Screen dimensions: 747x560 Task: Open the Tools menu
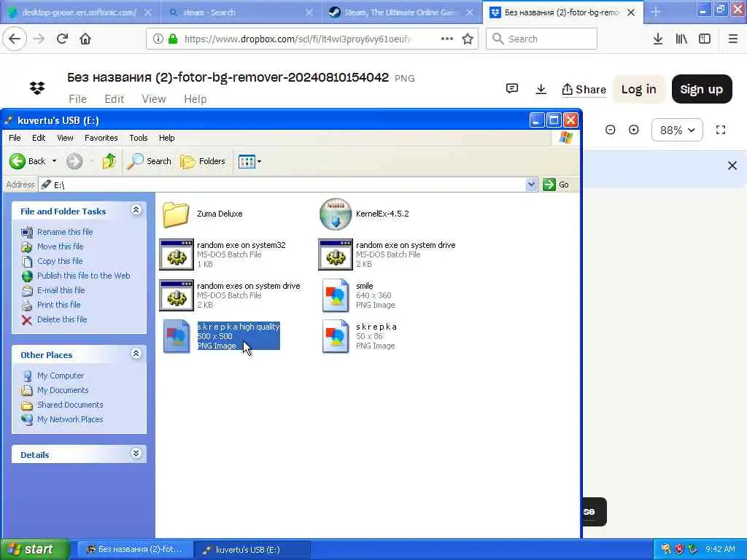139,138
